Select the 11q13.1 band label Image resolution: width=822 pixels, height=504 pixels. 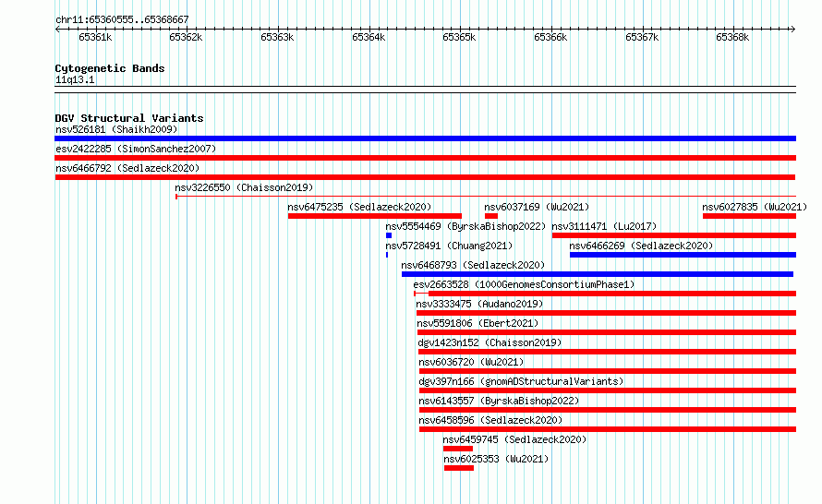[75, 79]
